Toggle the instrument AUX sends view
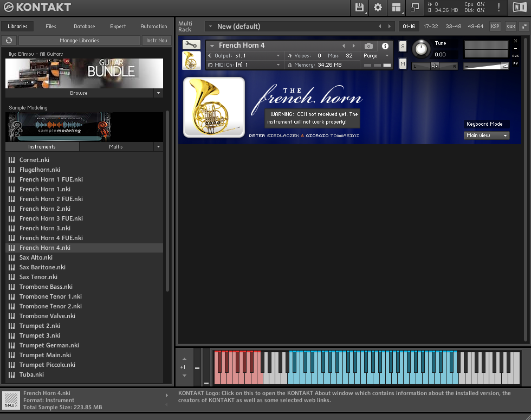531x420 pixels. (x=515, y=56)
